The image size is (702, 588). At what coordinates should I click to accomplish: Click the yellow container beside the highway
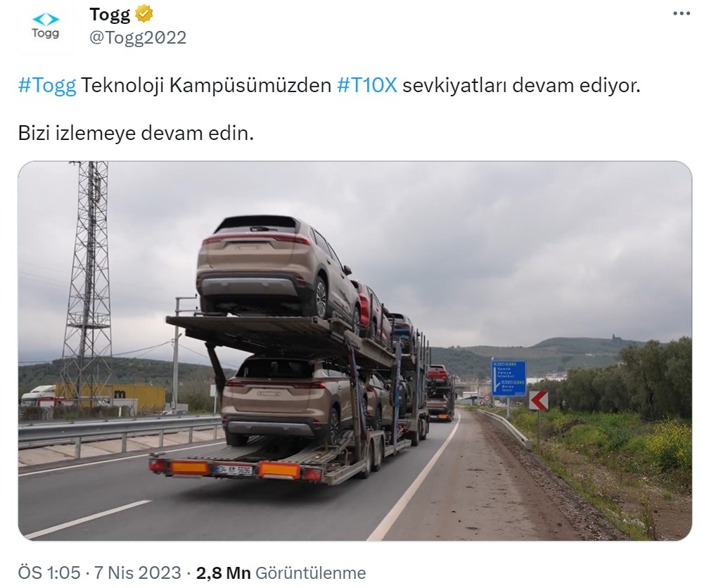(112, 397)
